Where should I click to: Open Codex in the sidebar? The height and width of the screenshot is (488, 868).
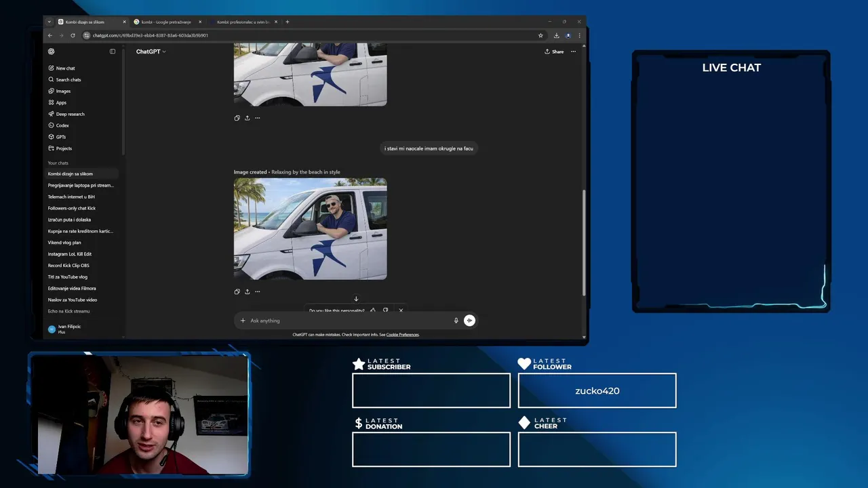coord(59,126)
